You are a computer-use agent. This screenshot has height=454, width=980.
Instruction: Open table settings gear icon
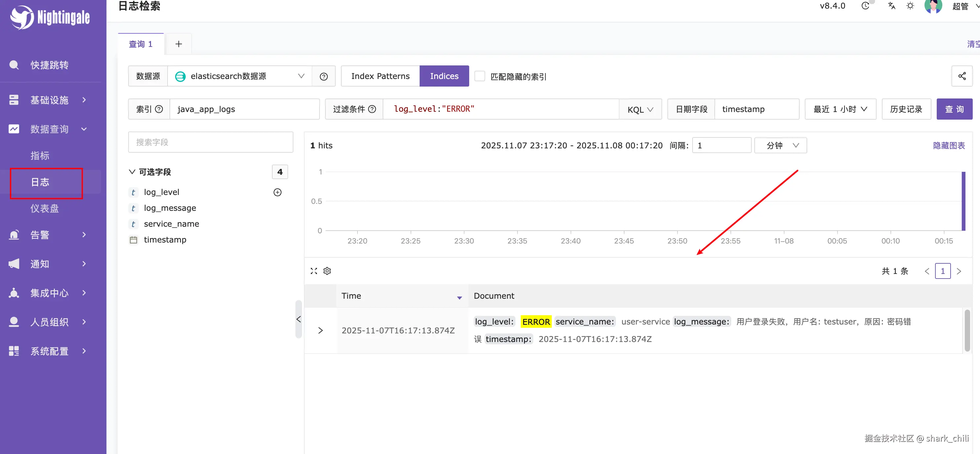tap(327, 271)
